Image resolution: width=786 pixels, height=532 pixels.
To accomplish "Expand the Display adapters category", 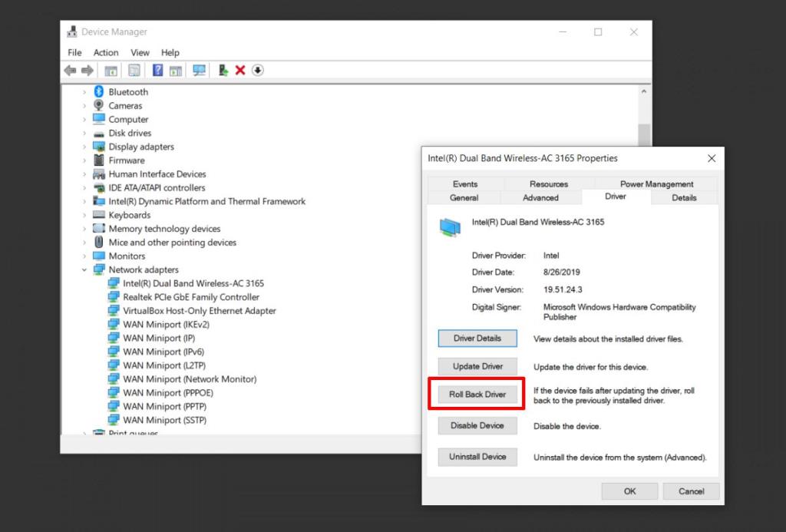I will click(x=83, y=146).
